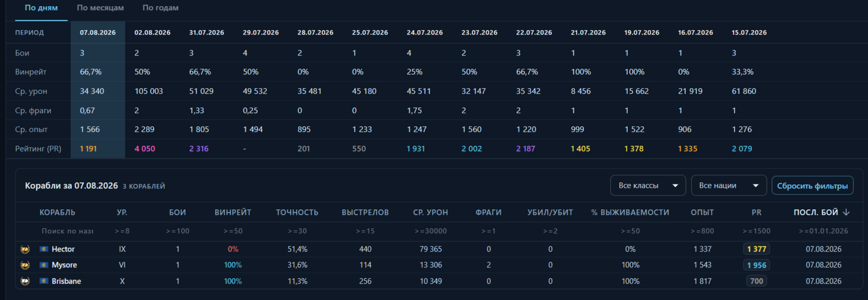Click the ВИНРЕЙТ filter field showing >=50

click(x=233, y=231)
